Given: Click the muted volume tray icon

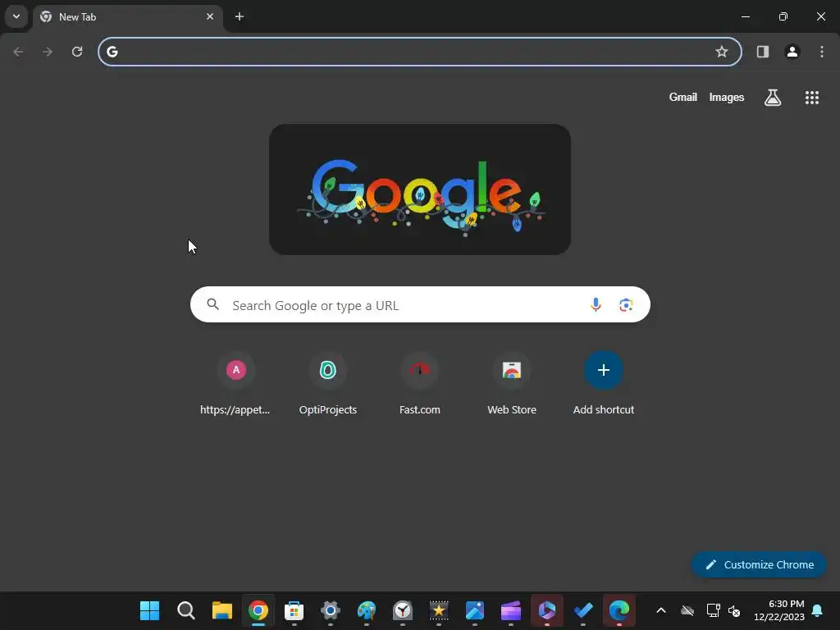Looking at the screenshot, I should (734, 610).
